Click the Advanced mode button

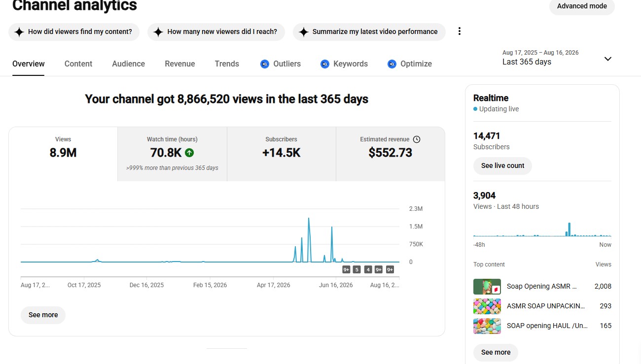tap(582, 6)
